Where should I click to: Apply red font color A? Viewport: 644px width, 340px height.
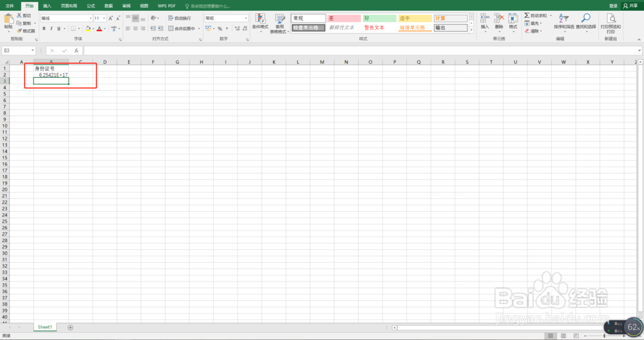click(x=99, y=28)
